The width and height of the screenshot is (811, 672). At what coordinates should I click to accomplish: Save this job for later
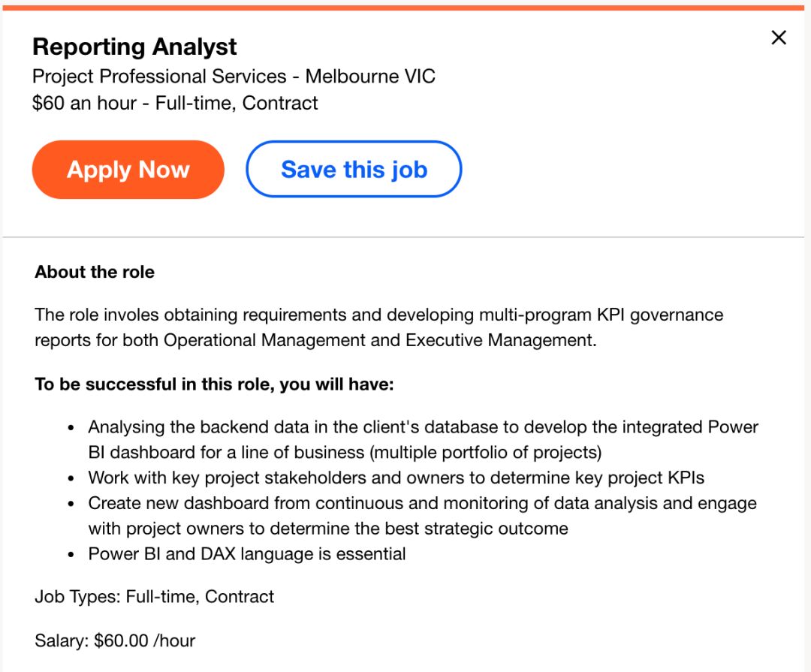[354, 170]
